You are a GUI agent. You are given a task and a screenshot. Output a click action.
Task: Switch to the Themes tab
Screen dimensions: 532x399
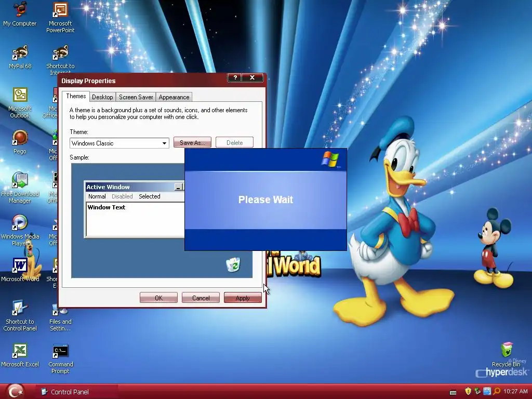pyautogui.click(x=76, y=96)
